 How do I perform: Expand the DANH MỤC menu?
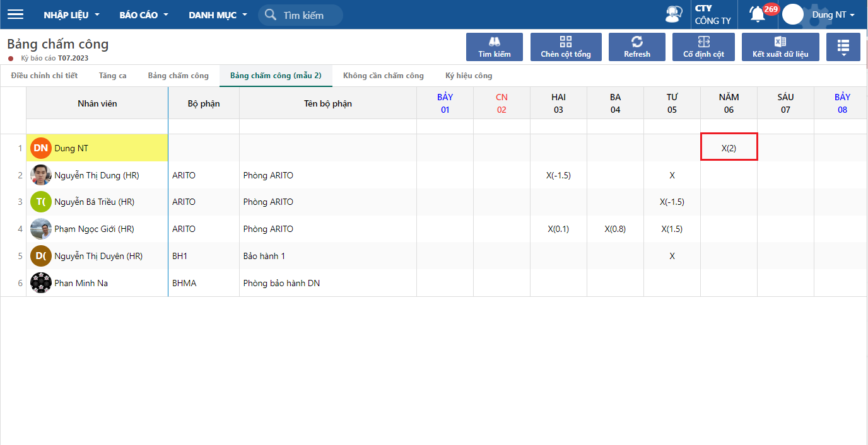[x=218, y=15]
